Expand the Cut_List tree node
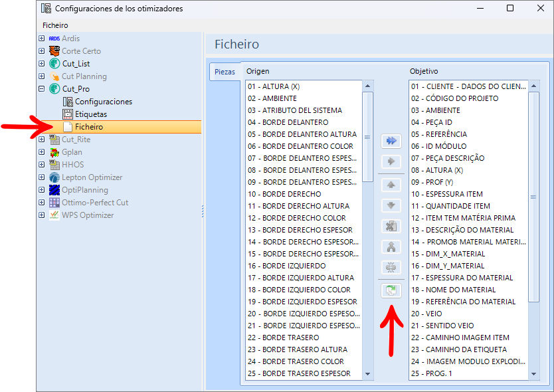The image size is (554, 392). coord(42,64)
